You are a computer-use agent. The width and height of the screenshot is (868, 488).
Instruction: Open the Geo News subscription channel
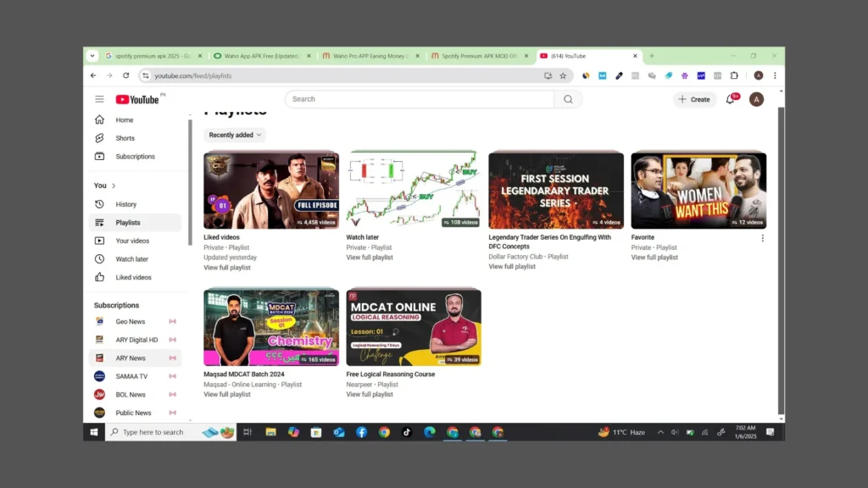coord(130,322)
